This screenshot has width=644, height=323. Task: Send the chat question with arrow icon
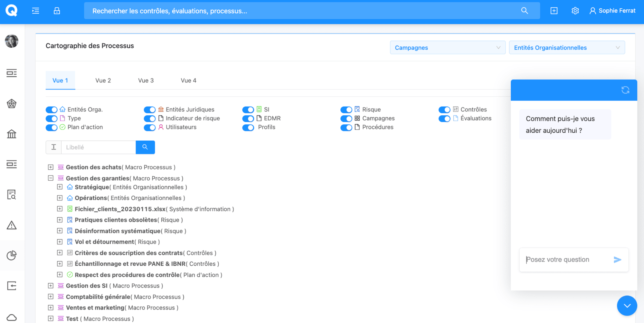617,260
